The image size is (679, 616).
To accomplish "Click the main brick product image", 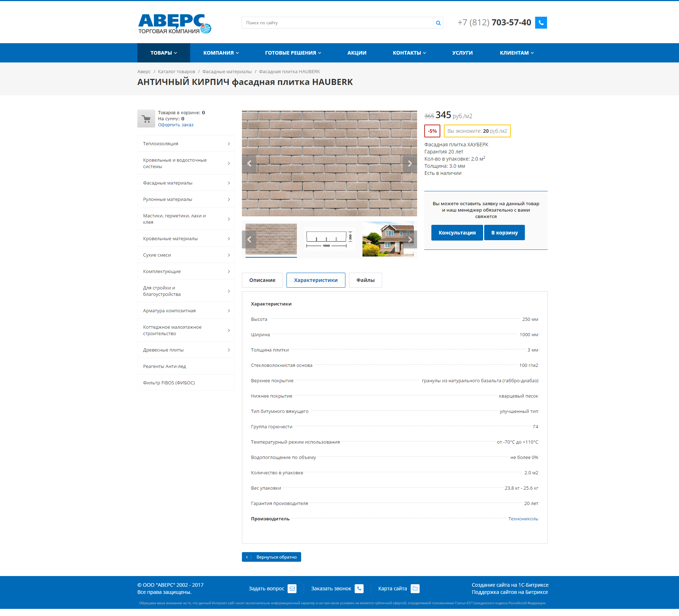I will [x=329, y=163].
